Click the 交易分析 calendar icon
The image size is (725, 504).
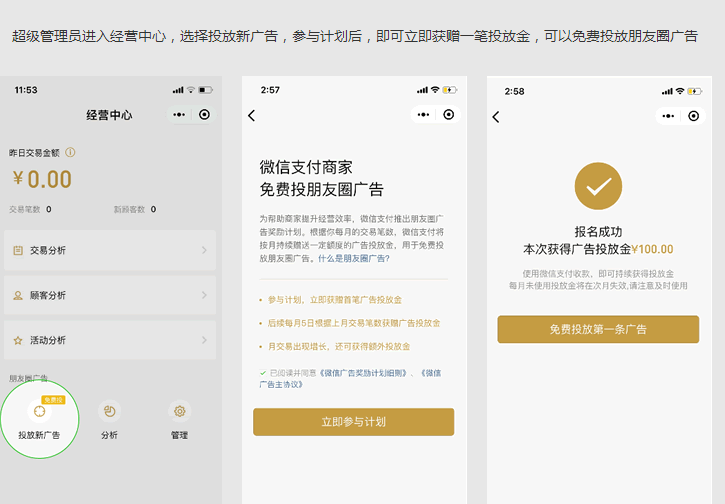18,251
